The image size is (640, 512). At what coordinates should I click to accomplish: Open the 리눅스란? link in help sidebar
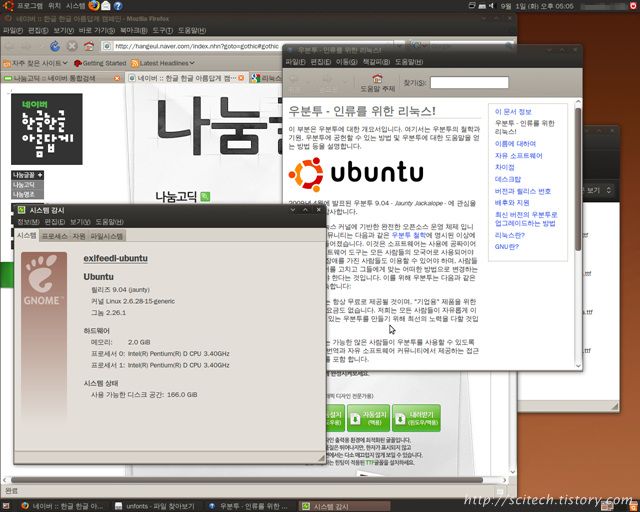509,235
